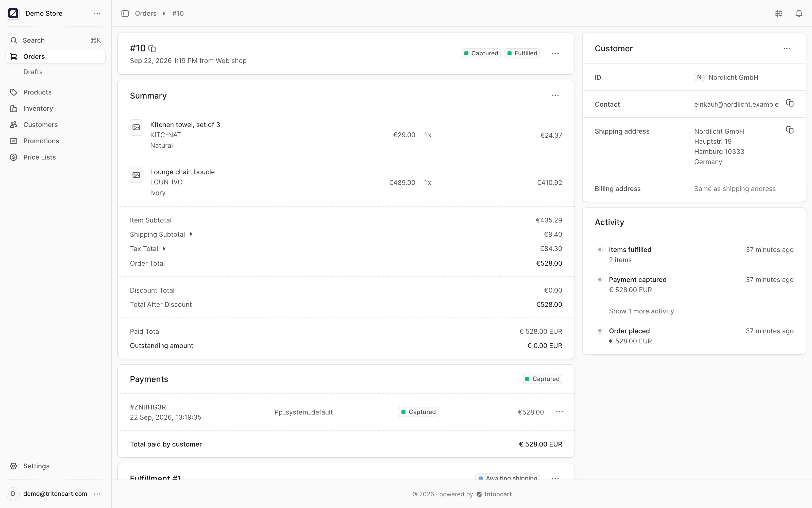Click the Captured badge in Payments header
Screen dimensions: 812x508
click(542, 379)
